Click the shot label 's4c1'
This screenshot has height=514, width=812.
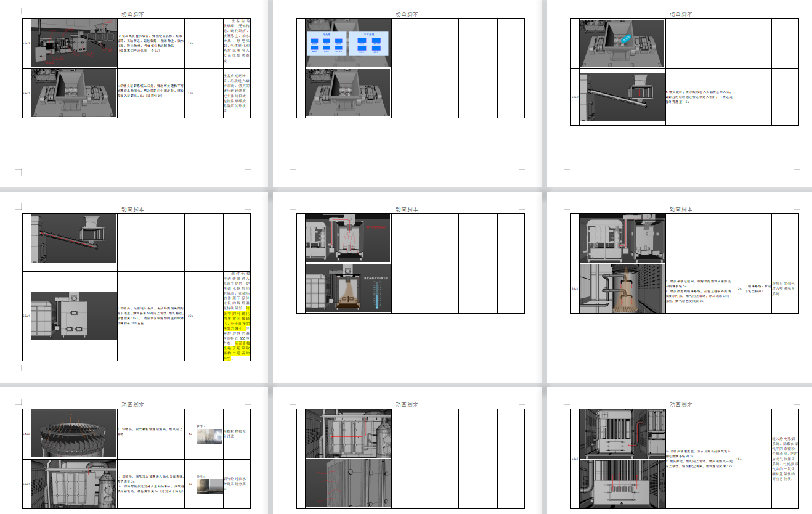point(575,288)
